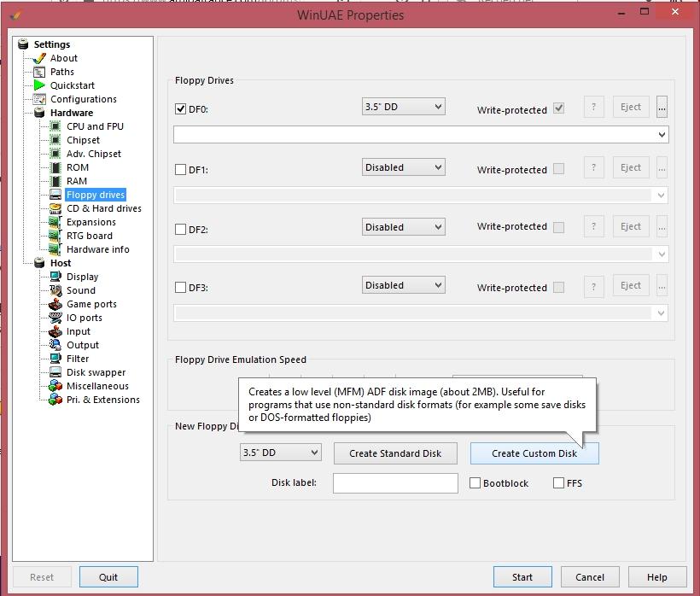Expand DF2 disk image path dropdown
700x596 pixels.
point(662,254)
